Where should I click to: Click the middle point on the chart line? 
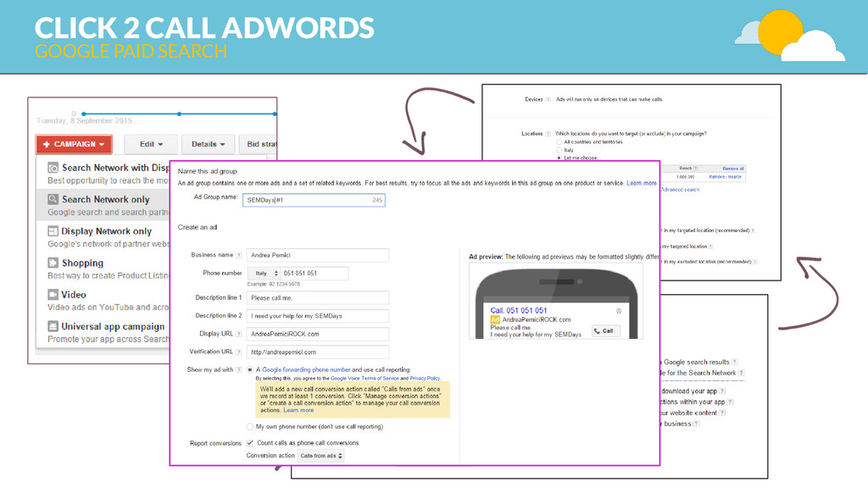click(x=180, y=114)
